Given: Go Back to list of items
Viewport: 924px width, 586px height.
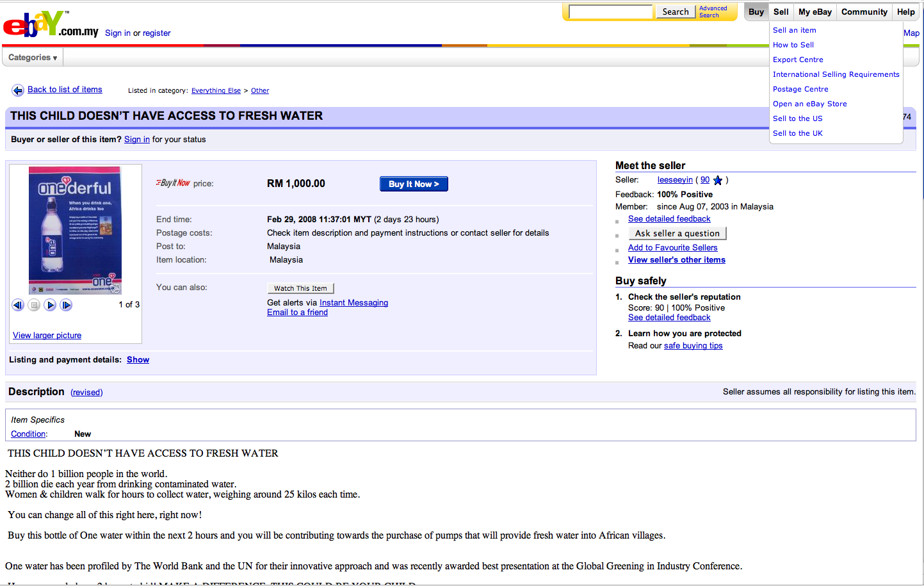Looking at the screenshot, I should coord(65,90).
